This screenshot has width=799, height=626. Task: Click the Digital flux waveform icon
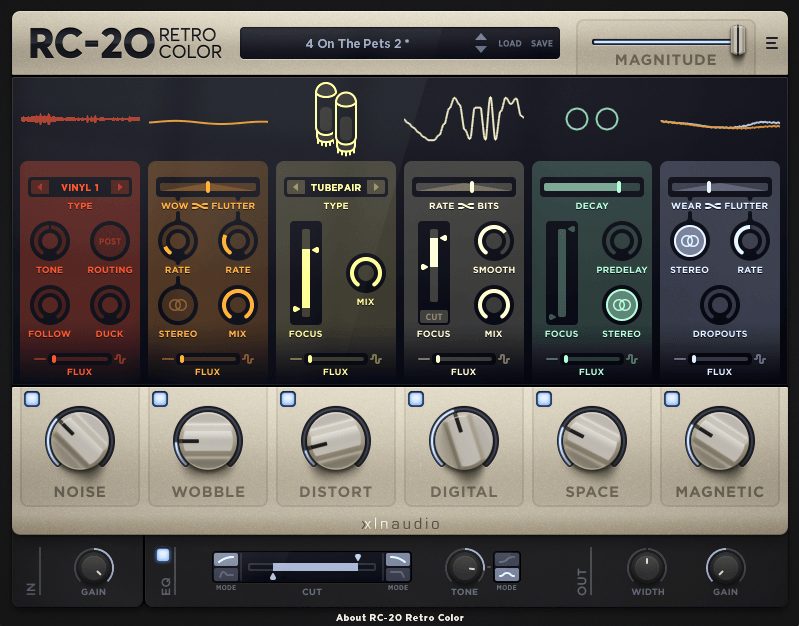point(504,359)
